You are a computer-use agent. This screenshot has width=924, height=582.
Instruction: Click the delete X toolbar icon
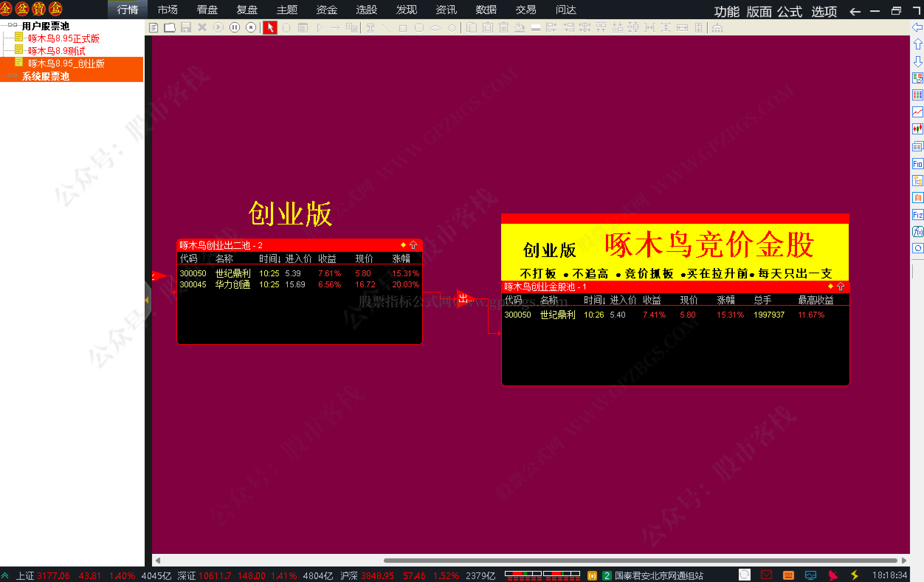click(202, 28)
